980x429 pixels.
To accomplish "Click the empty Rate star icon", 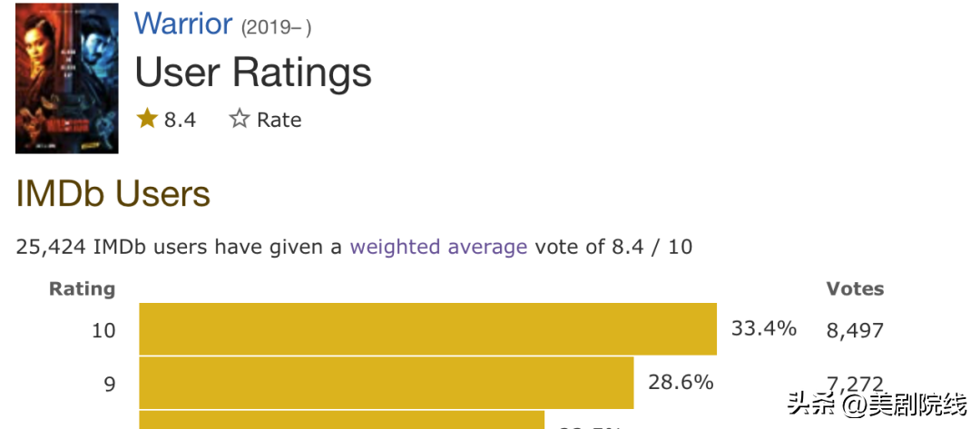I will (x=240, y=119).
